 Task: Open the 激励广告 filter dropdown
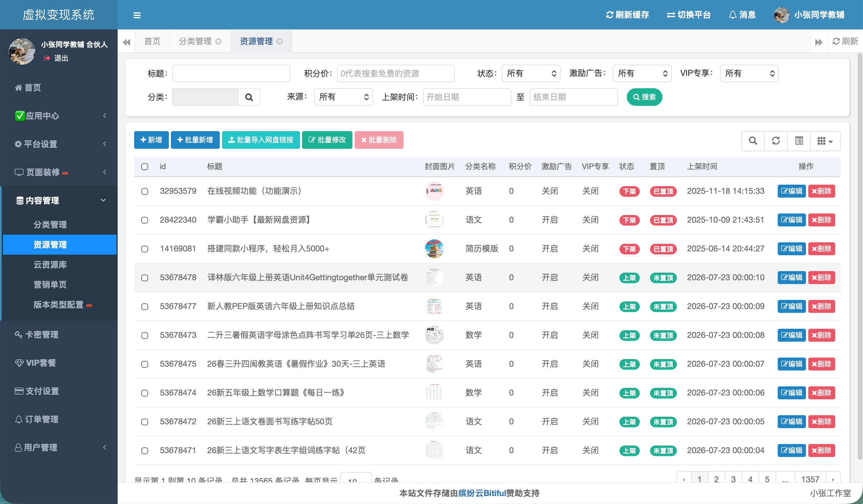[642, 73]
